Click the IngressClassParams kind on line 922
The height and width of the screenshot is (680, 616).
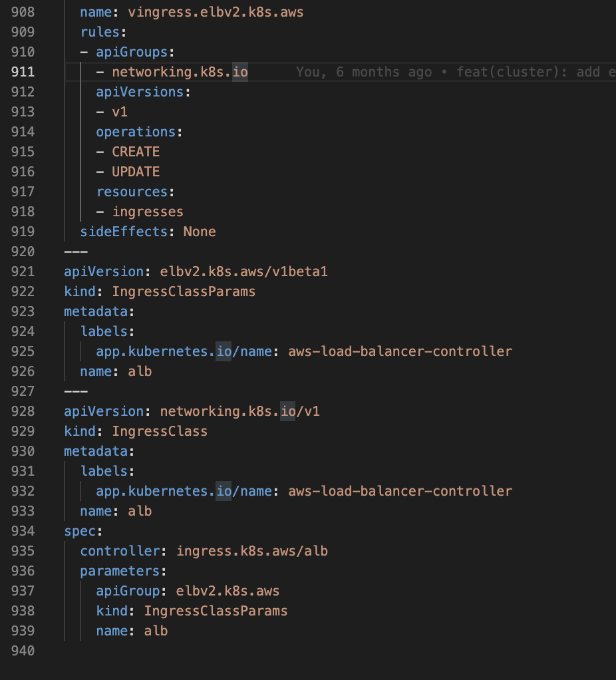(x=184, y=291)
